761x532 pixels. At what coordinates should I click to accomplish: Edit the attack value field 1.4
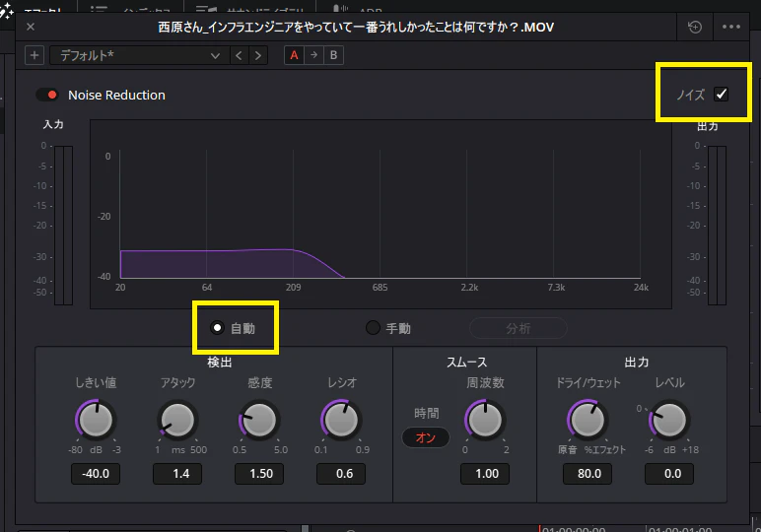(177, 474)
